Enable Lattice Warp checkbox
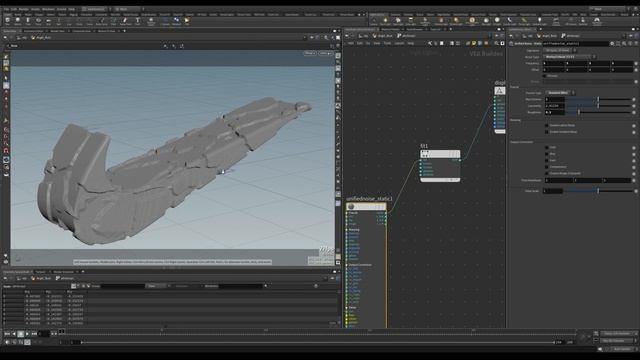This screenshot has height=360, width=640. point(547,126)
